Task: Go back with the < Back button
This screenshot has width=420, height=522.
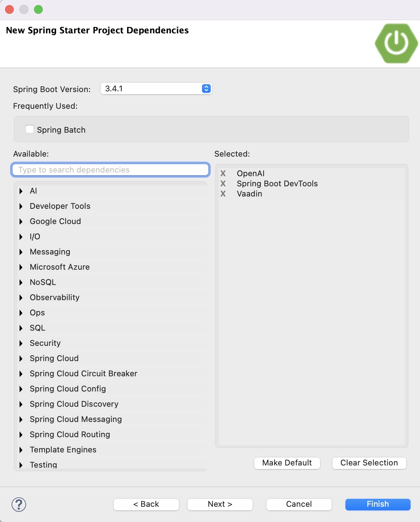Action: (146, 504)
